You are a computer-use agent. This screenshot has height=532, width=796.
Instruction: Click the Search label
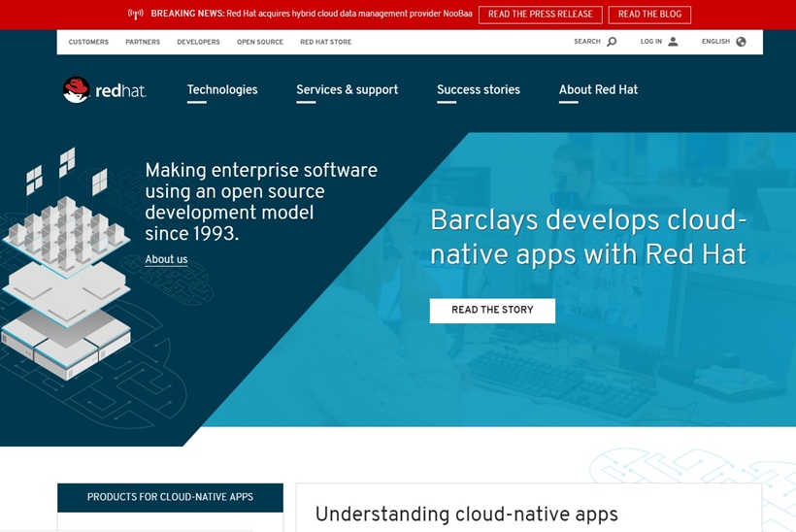click(587, 42)
